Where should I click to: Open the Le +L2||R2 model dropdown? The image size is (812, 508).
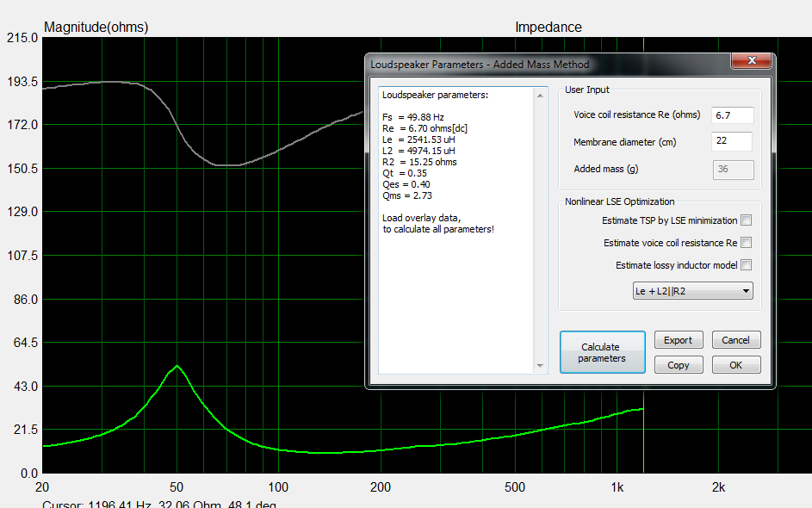point(693,290)
